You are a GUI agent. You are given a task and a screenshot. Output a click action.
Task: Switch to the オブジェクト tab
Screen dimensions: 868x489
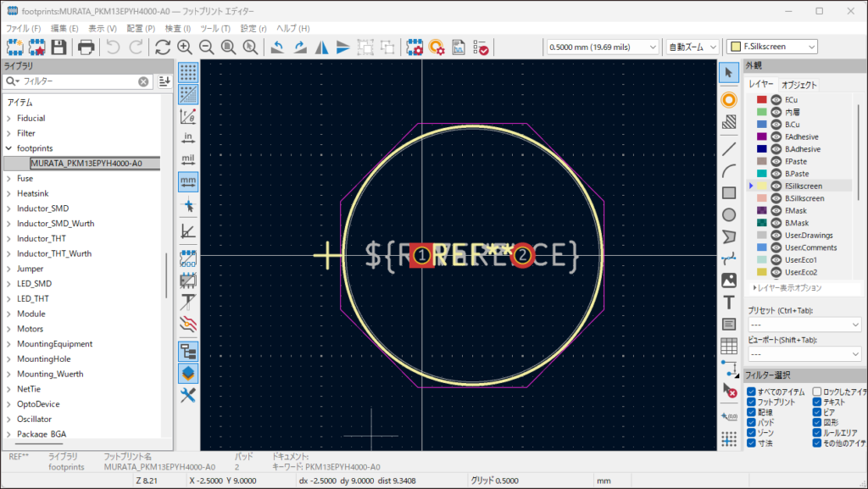[x=798, y=85]
